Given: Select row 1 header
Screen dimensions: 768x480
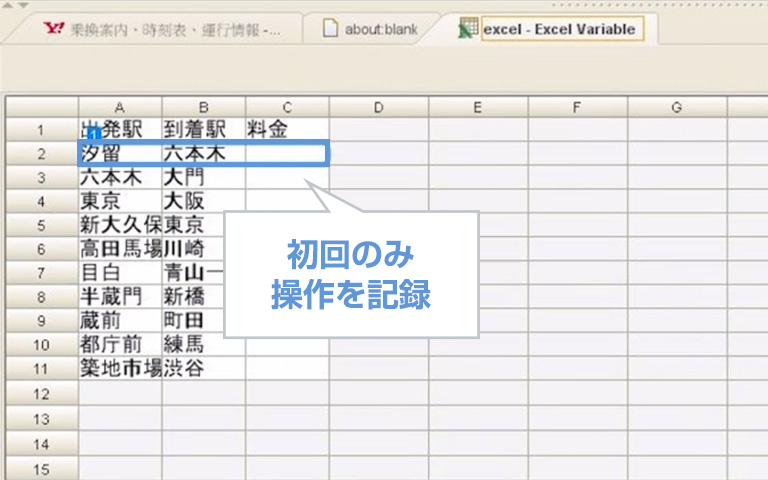Looking at the screenshot, I should tap(42, 130).
